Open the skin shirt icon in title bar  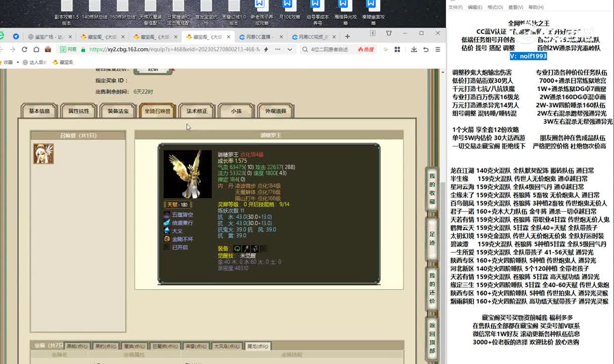pyautogui.click(x=388, y=33)
